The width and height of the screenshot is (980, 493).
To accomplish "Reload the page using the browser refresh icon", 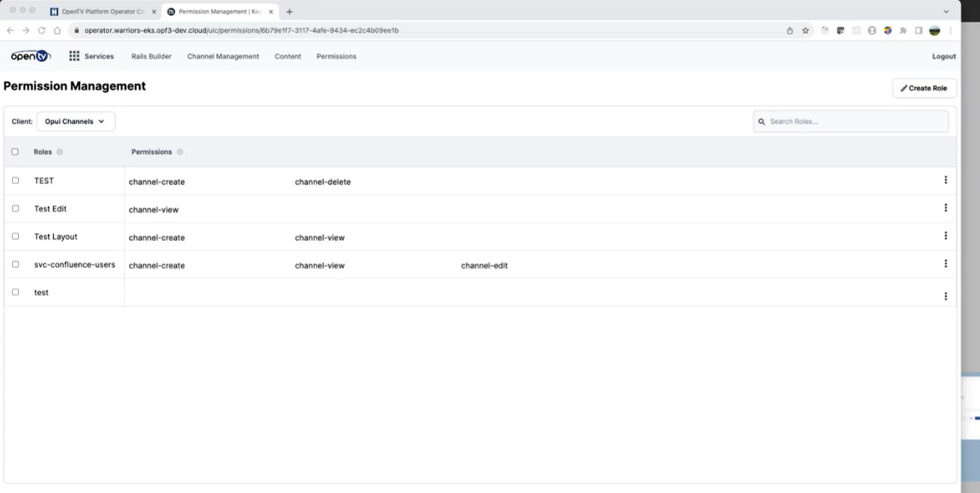I will point(41,31).
